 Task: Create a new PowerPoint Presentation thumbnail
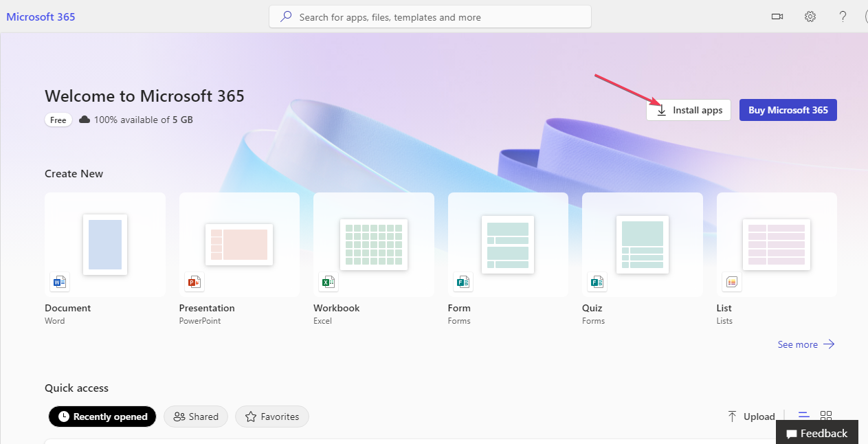coord(239,244)
